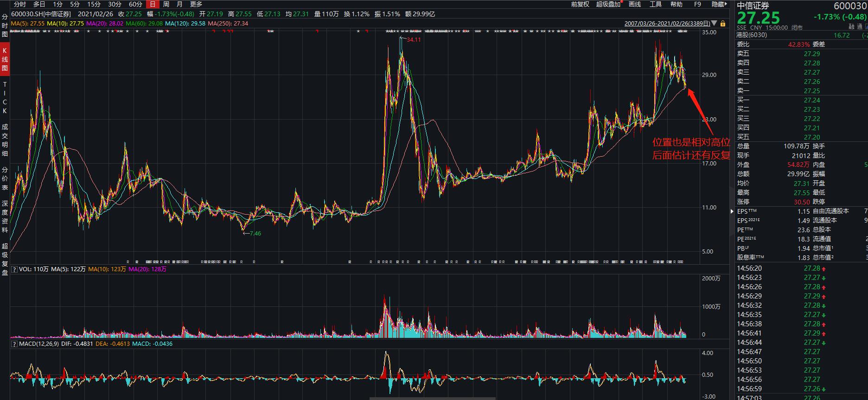The width and height of the screenshot is (868, 400).
Task: Click MACD(12,26,9) indicator title
Action: point(39,344)
